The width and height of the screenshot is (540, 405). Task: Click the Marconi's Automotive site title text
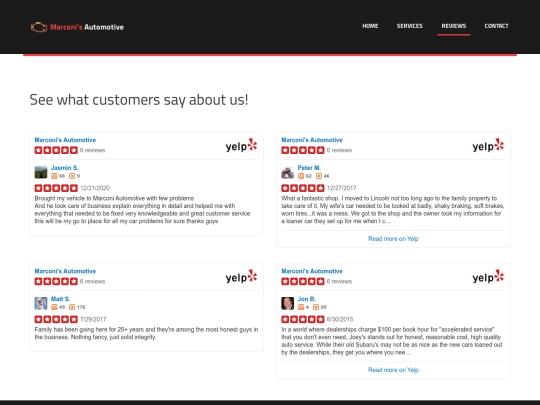tap(87, 27)
